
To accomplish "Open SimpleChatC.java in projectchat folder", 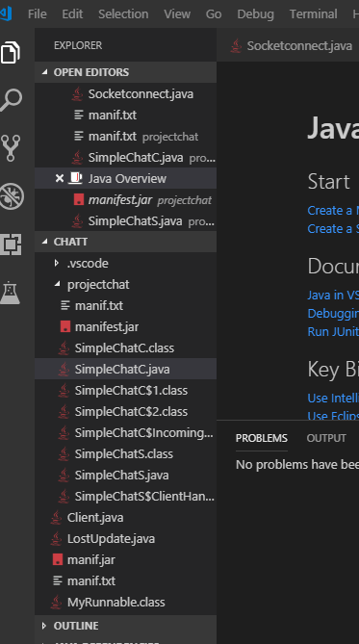I will [x=125, y=369].
